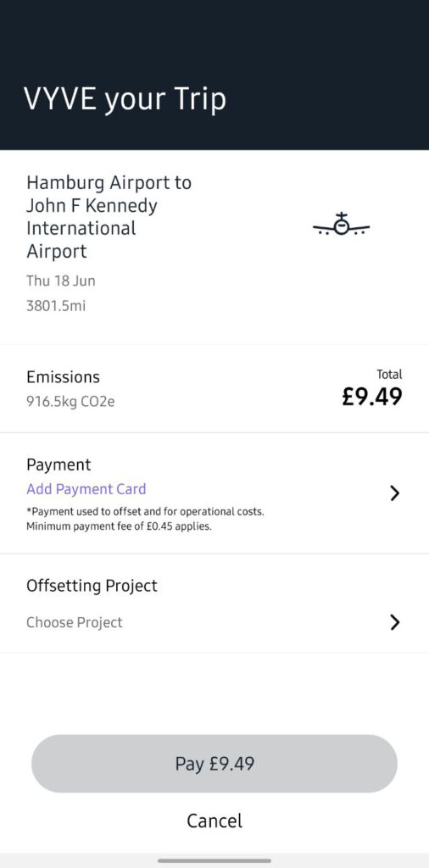Tap Choose Project option

click(75, 622)
